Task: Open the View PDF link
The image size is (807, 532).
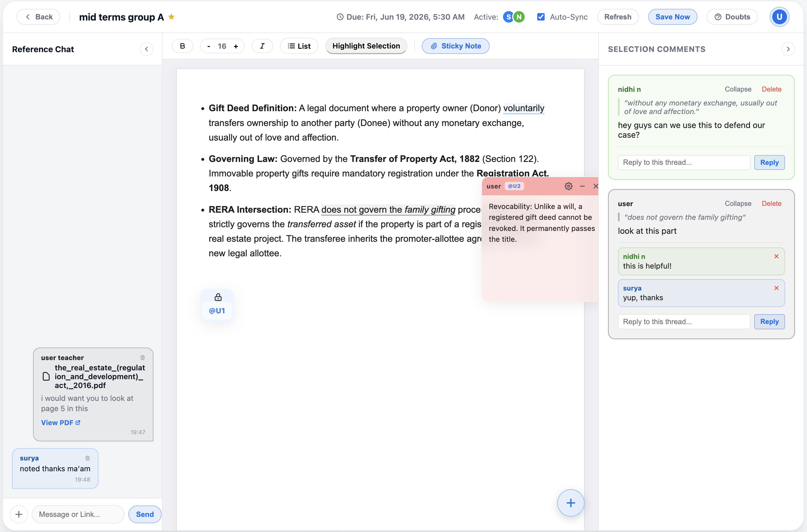Action: (x=60, y=423)
